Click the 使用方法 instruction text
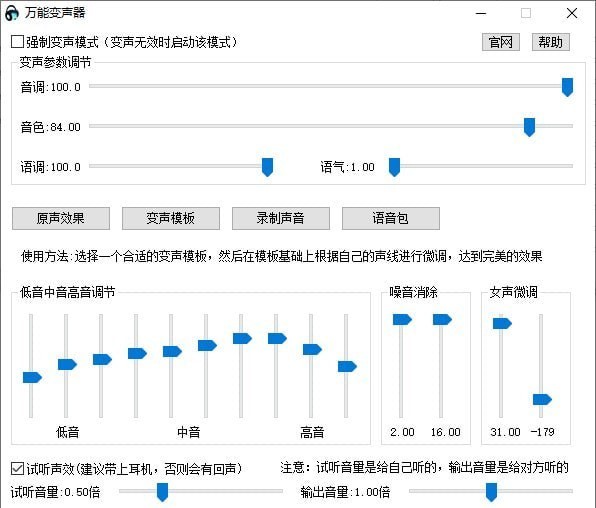The width and height of the screenshot is (596, 508). tap(281, 256)
